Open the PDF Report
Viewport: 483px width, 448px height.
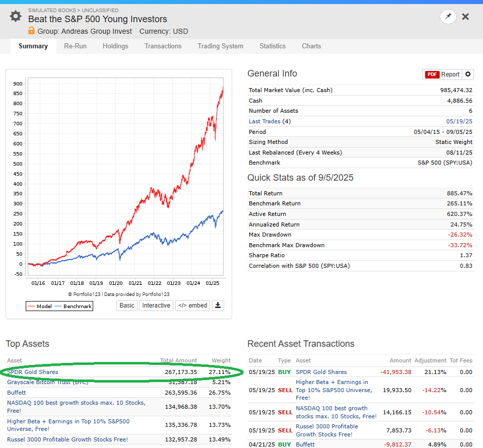point(442,74)
